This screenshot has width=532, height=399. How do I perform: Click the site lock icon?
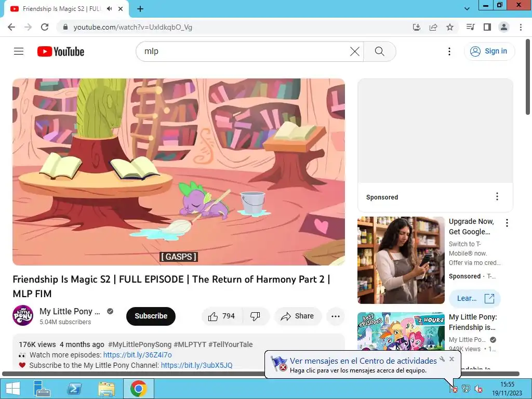[x=65, y=27]
